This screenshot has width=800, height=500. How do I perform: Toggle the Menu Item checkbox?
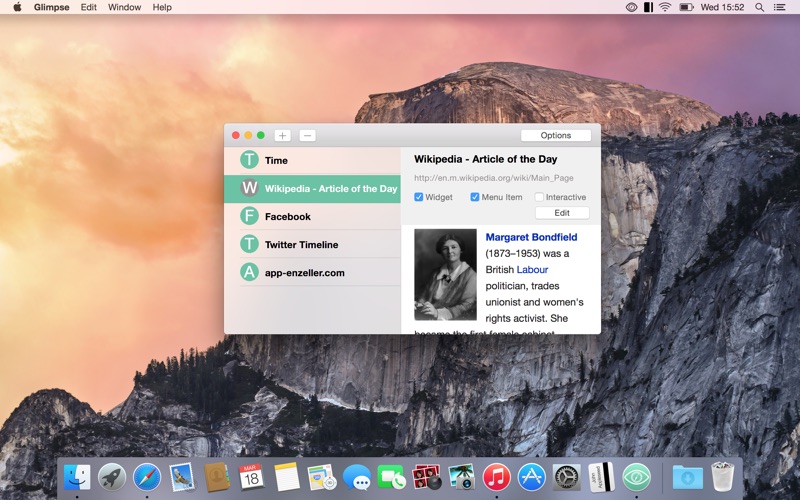pos(474,197)
